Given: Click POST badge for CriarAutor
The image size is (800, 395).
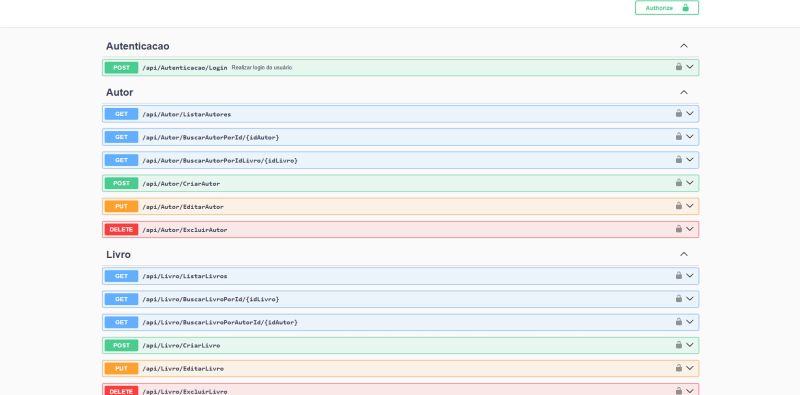Looking at the screenshot, I should click(x=121, y=183).
